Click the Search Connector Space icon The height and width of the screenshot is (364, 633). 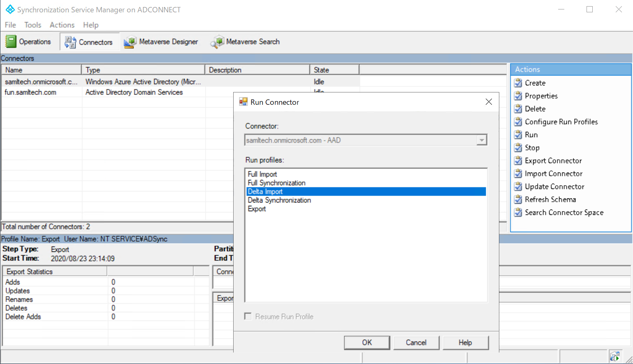click(x=518, y=212)
